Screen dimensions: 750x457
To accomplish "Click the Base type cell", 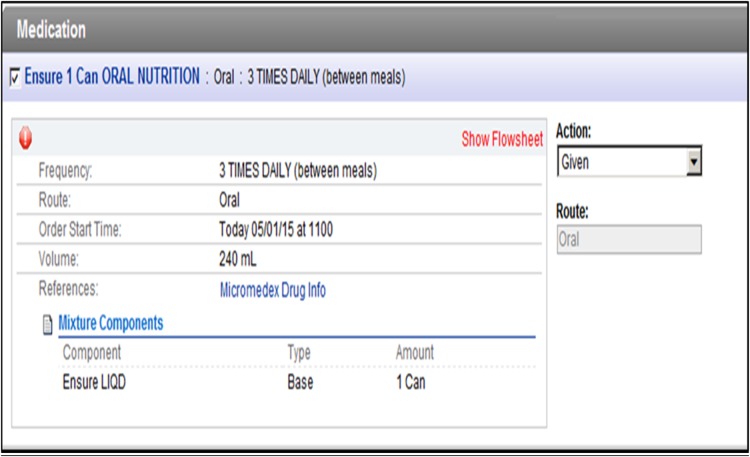I will 300,382.
